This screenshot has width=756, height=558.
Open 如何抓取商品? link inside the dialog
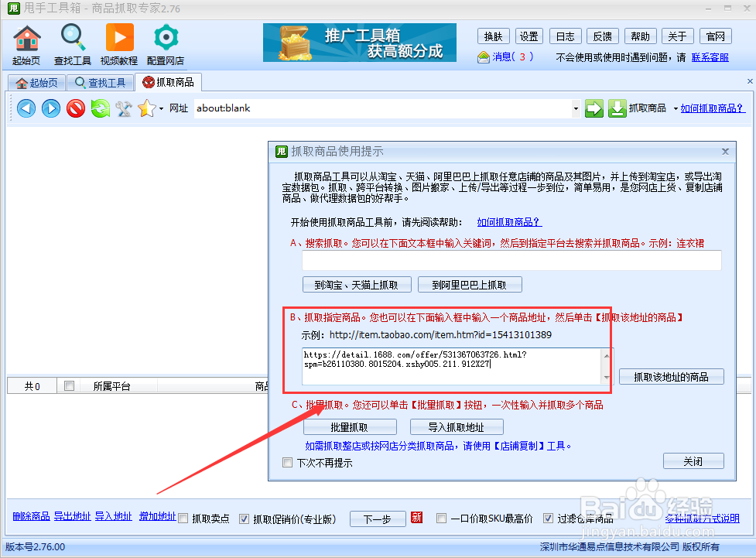tap(509, 222)
